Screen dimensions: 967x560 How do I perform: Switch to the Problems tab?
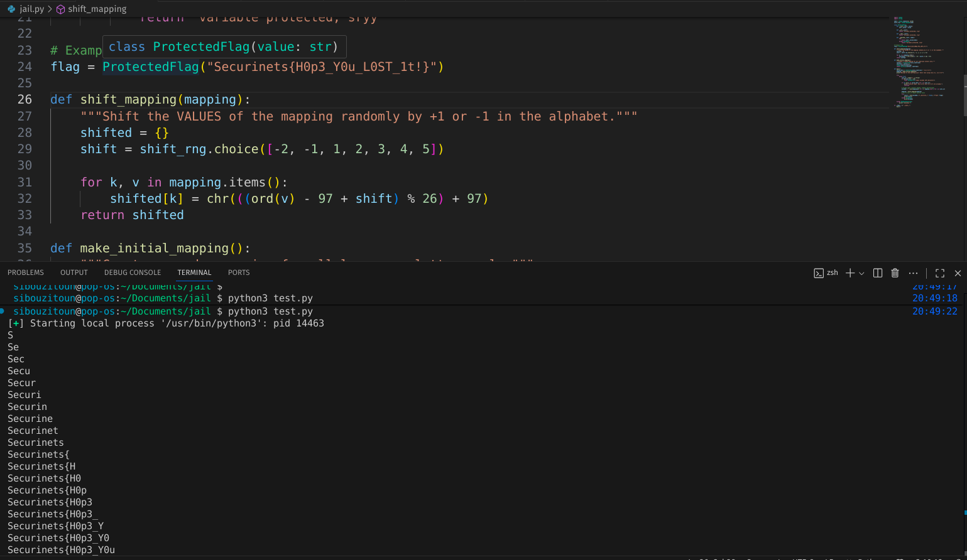click(26, 272)
